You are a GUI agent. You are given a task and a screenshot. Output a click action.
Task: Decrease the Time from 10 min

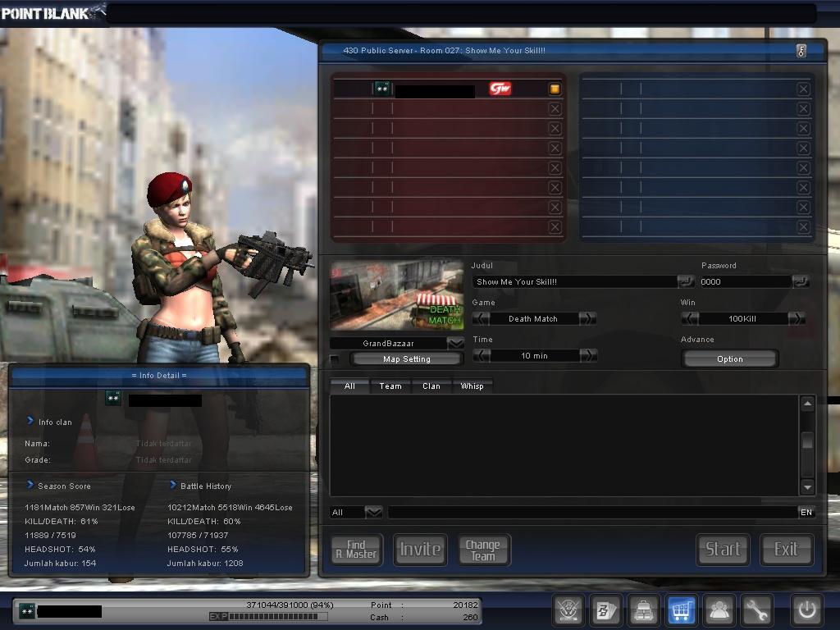481,356
